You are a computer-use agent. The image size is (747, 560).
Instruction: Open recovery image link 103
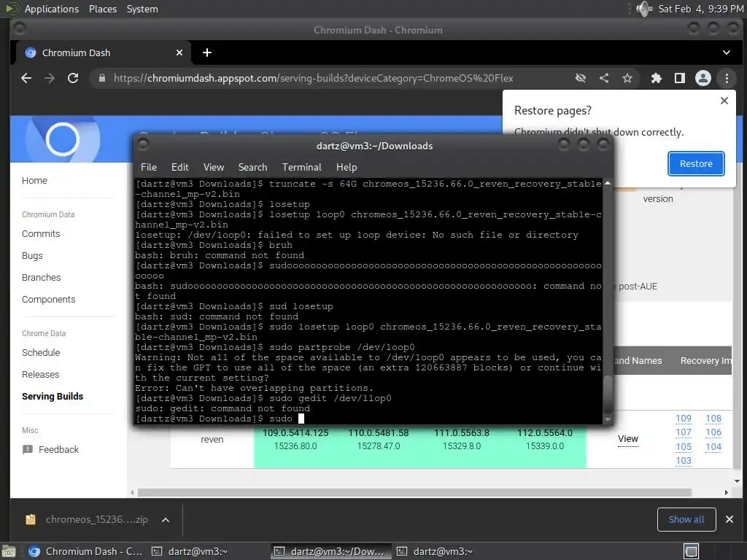pyautogui.click(x=683, y=461)
